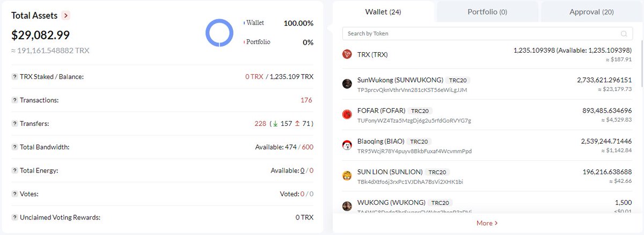Screen dimensions: 644x235
Task: Open the Biaoqing (BIAO) token link
Action: (x=381, y=141)
